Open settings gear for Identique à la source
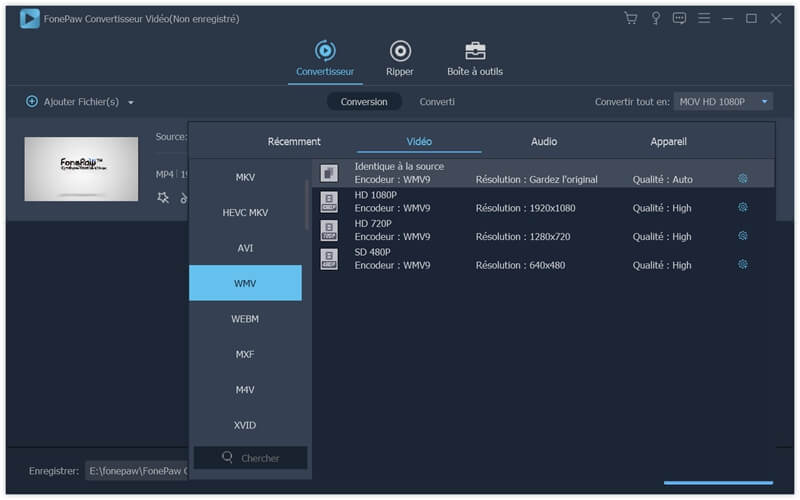The height and width of the screenshot is (500, 800). 743,178
